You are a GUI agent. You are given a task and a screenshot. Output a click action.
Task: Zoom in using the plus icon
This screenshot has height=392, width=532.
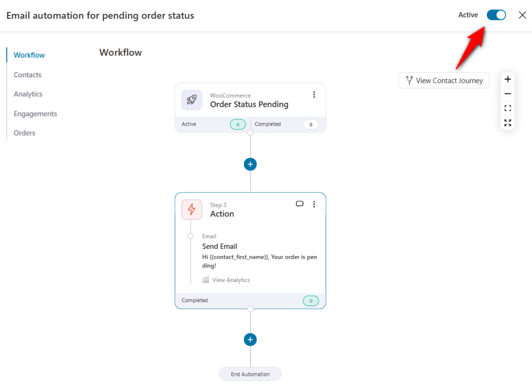coord(508,79)
